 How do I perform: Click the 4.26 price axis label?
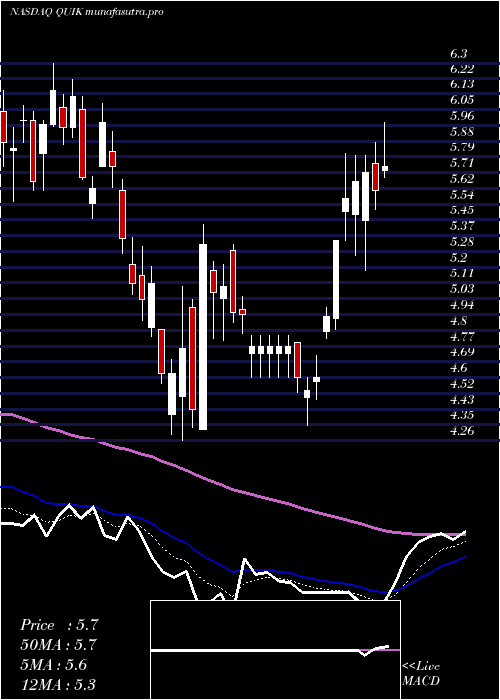tap(462, 431)
